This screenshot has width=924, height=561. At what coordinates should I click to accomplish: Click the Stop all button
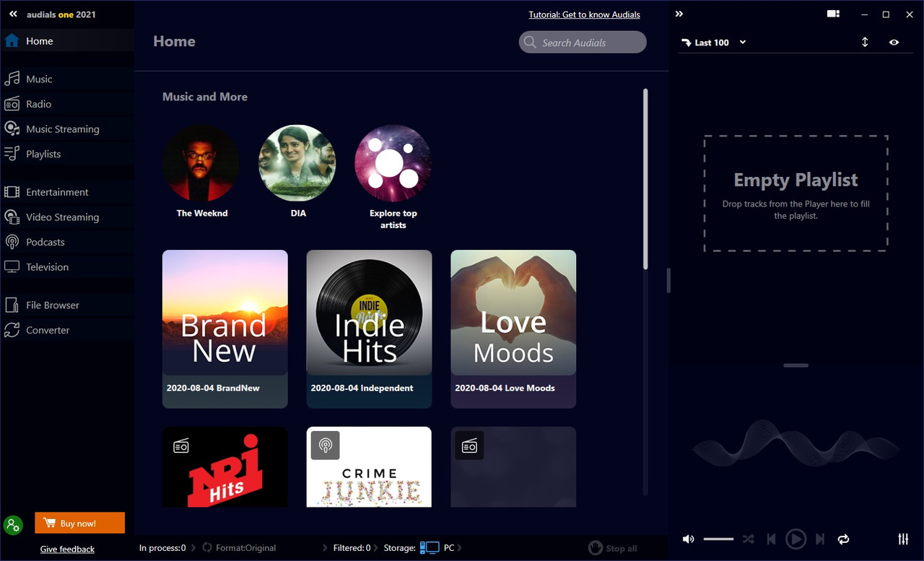613,548
